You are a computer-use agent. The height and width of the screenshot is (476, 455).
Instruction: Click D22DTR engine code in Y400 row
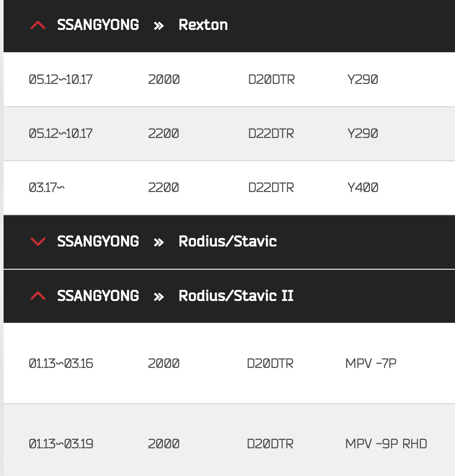tap(271, 188)
